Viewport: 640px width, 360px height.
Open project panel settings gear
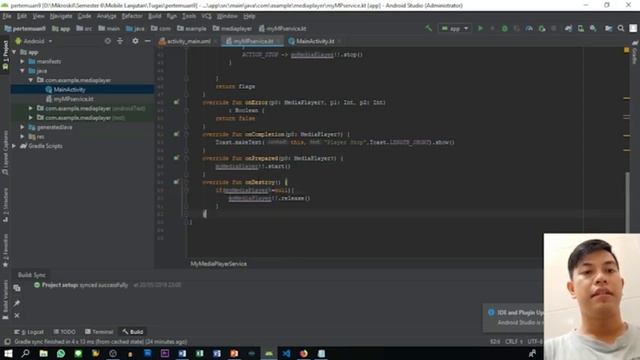click(x=135, y=41)
